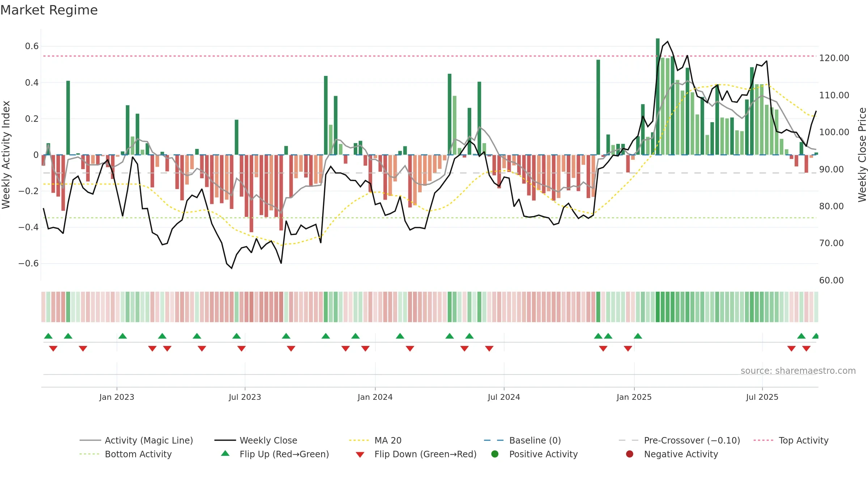The width and height of the screenshot is (868, 488).
Task: Click the Positive Activity green circle icon
Action: (x=495, y=454)
